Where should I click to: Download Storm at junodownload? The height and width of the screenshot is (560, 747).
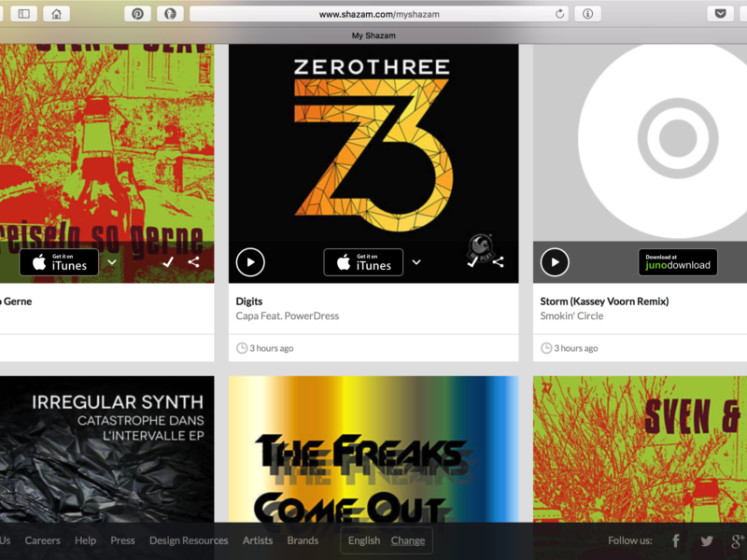pyautogui.click(x=678, y=262)
